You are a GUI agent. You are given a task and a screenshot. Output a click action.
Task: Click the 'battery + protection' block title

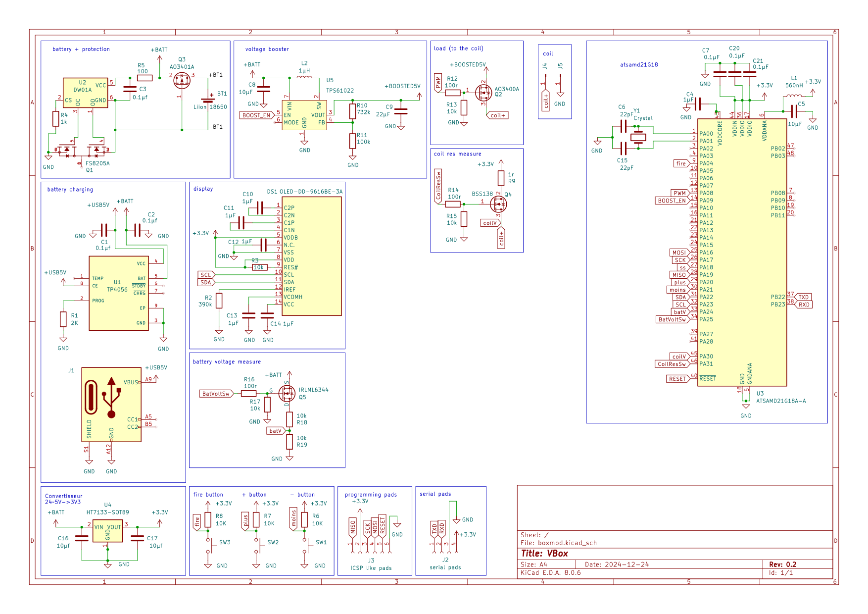coord(81,49)
